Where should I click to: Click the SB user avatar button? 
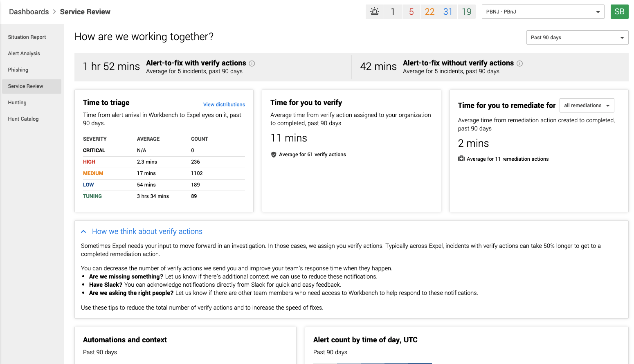click(619, 11)
